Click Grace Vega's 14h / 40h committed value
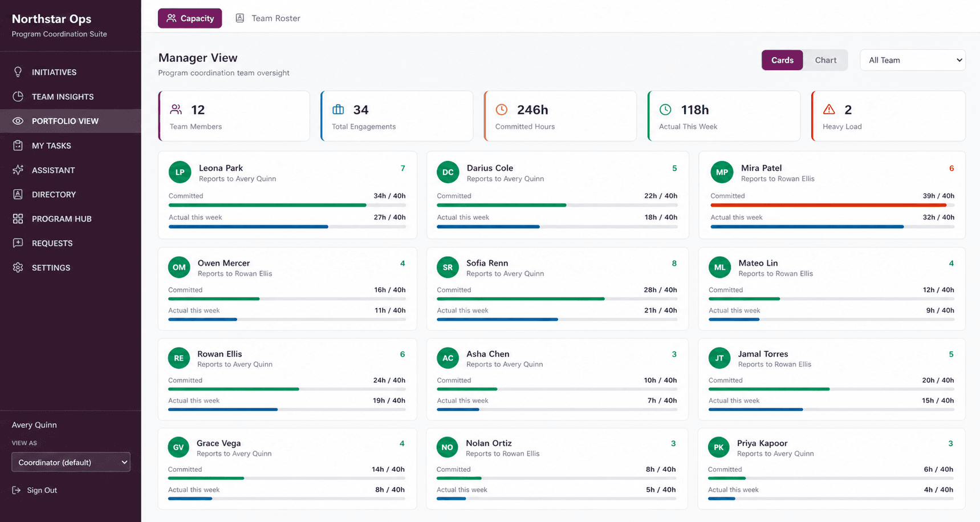980x522 pixels. (388, 470)
